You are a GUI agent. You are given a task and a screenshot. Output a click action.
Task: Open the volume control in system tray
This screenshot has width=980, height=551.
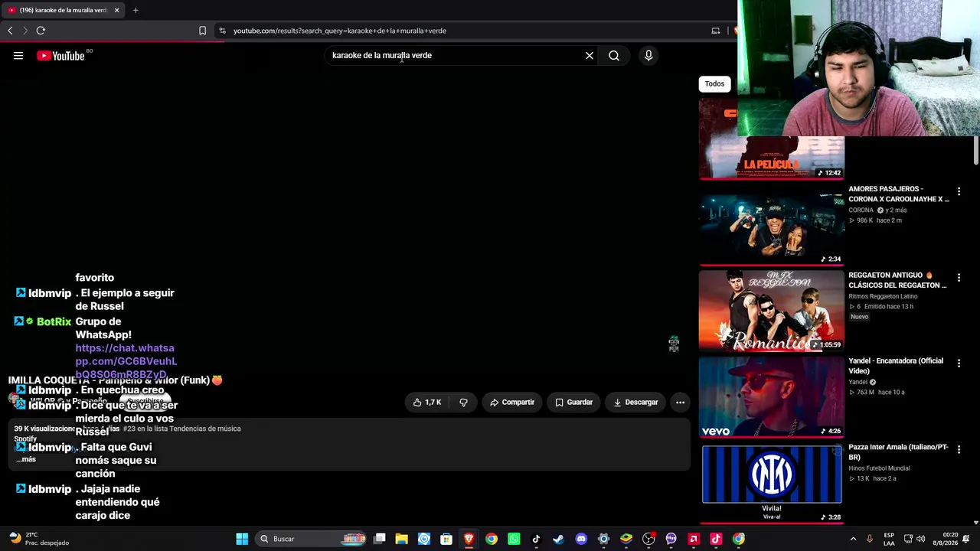[920, 539]
